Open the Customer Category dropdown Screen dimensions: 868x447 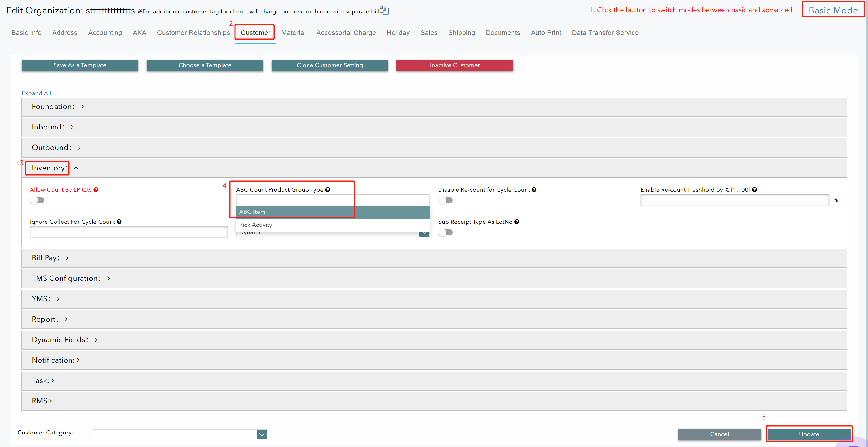click(x=261, y=434)
